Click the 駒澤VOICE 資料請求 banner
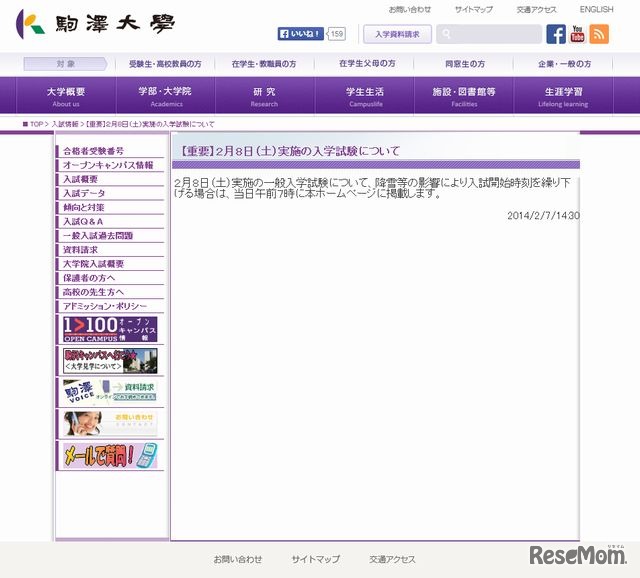The height and width of the screenshot is (578, 640). (110, 392)
